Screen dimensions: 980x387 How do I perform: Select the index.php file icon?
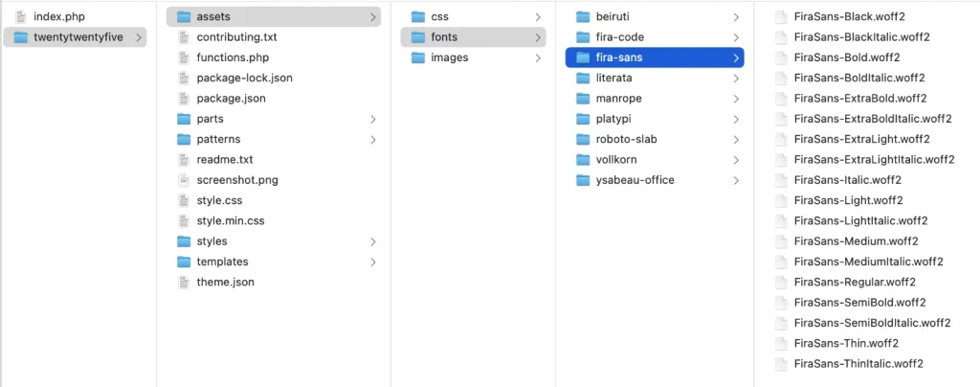pos(21,17)
